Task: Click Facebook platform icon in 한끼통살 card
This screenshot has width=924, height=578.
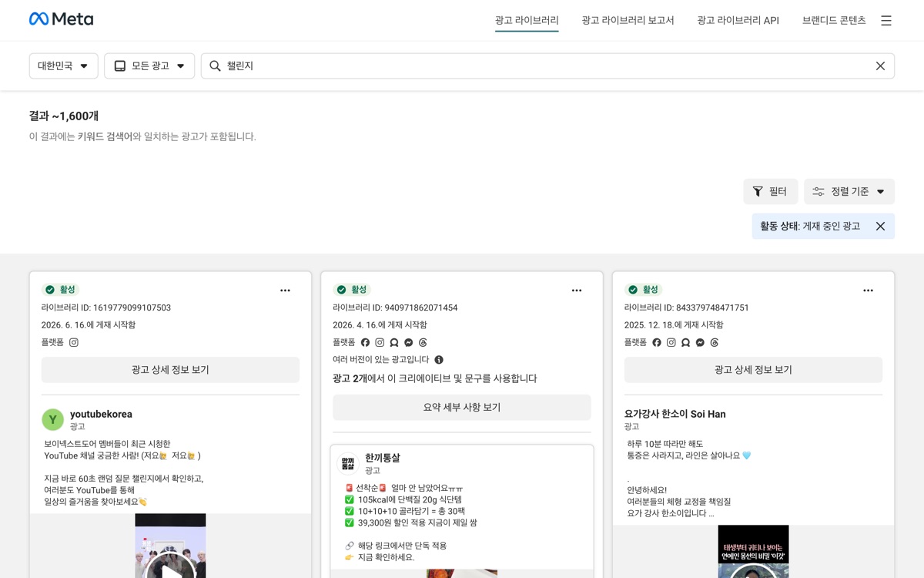Action: tap(365, 342)
